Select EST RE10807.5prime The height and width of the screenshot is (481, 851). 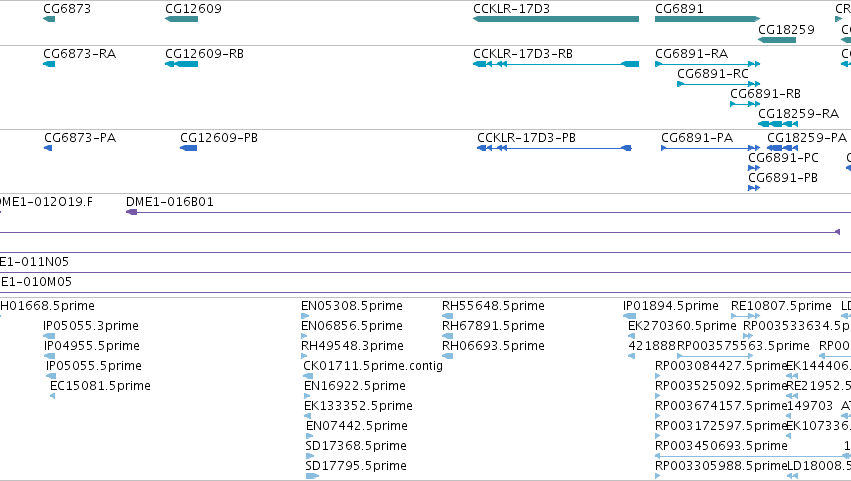(x=745, y=316)
